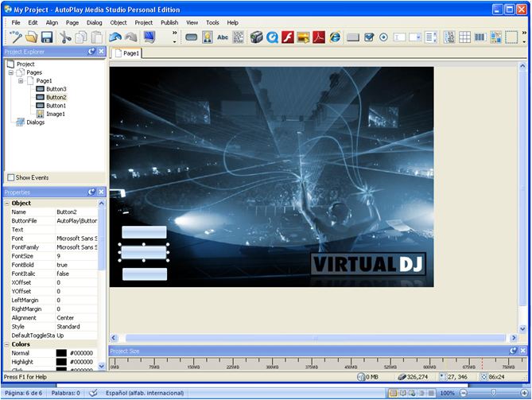The width and height of the screenshot is (532, 400).
Task: Insert a Paragraph object from the toolbar
Action: click(x=239, y=37)
